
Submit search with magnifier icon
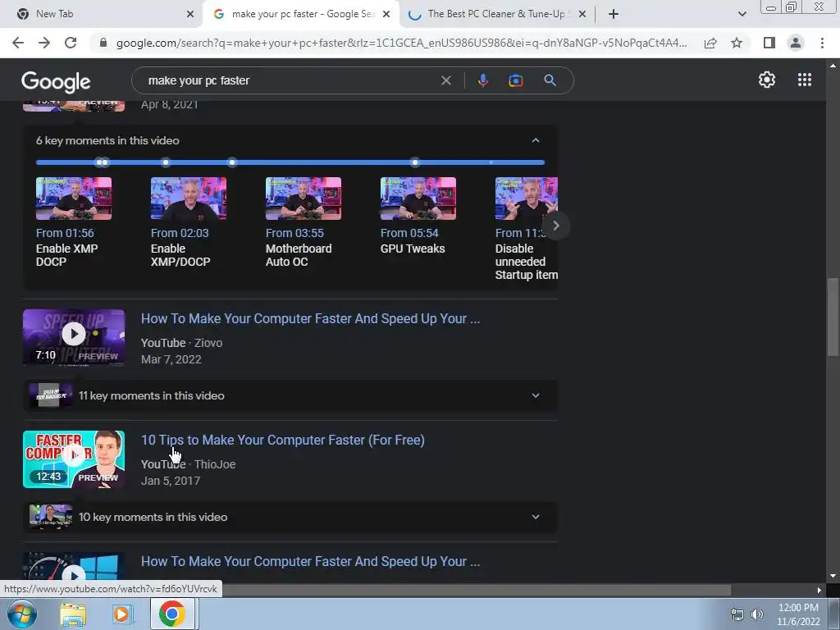[x=550, y=80]
